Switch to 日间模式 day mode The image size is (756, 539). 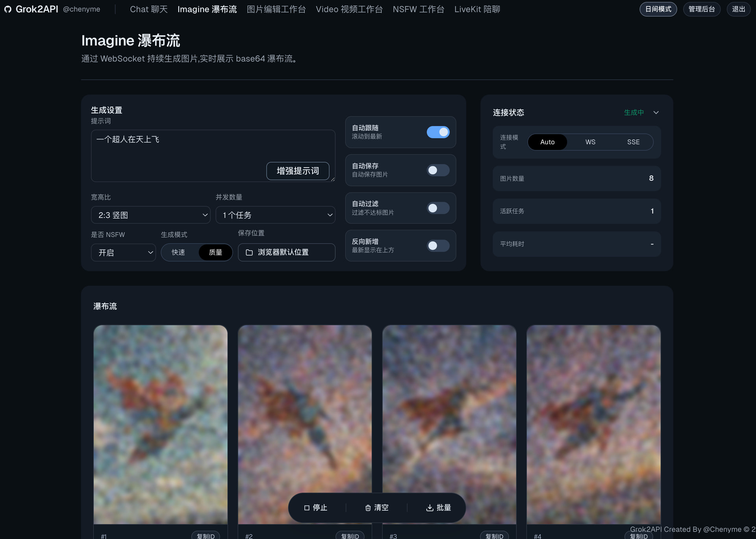(658, 9)
